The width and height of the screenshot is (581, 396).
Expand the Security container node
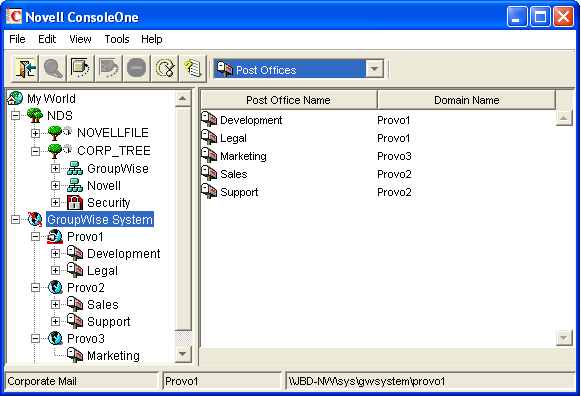[x=55, y=202]
